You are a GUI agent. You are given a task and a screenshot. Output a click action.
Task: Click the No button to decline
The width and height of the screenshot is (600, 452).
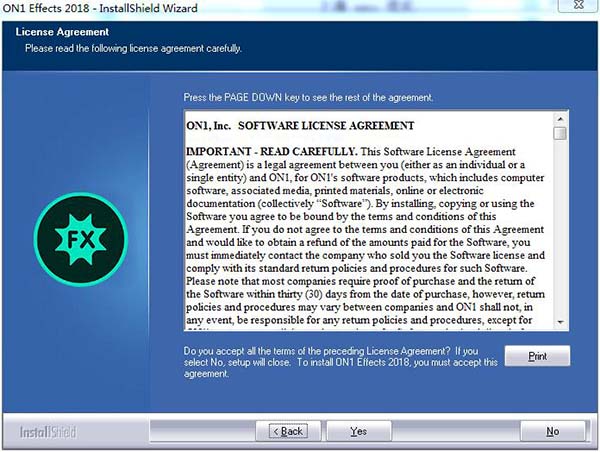(x=553, y=431)
